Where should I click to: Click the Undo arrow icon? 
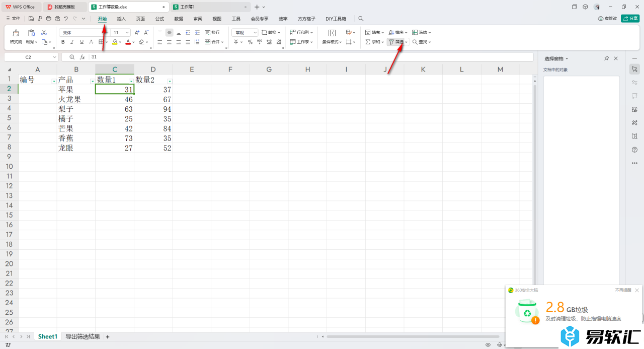tap(66, 19)
